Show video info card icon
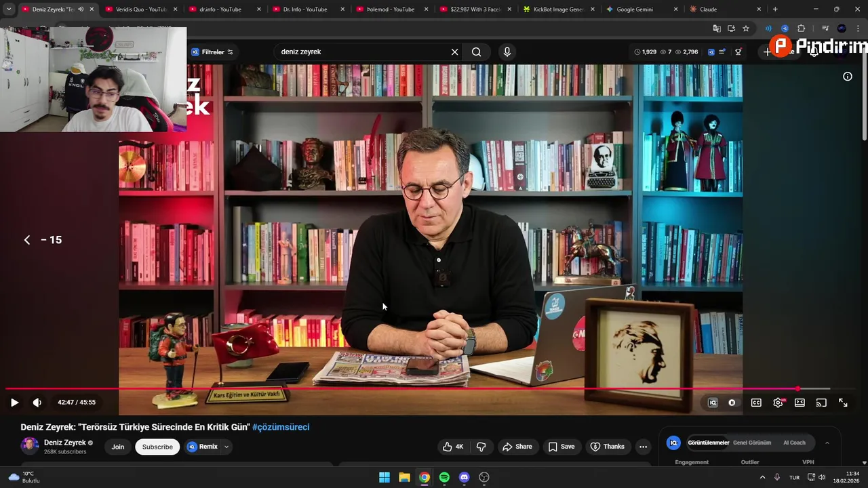The image size is (868, 488). click(847, 77)
